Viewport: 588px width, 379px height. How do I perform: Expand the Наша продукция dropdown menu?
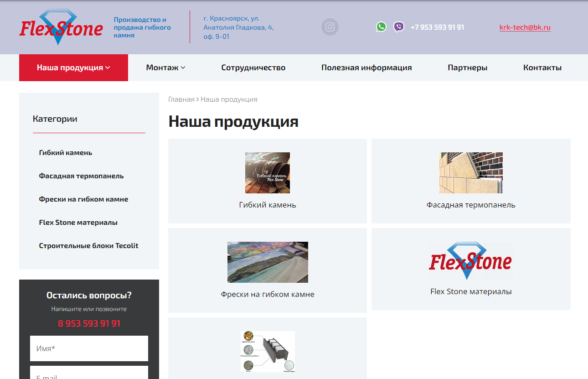coord(73,67)
